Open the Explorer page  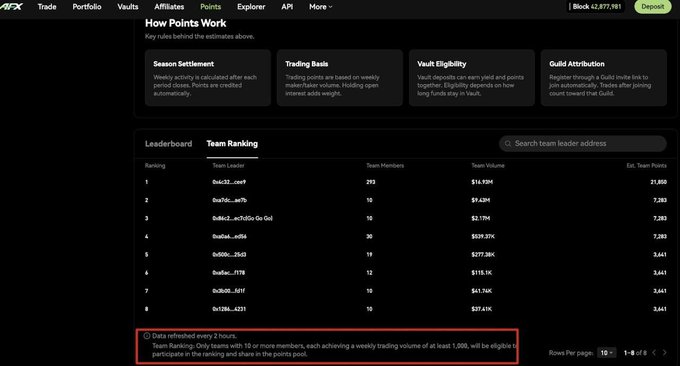(251, 7)
